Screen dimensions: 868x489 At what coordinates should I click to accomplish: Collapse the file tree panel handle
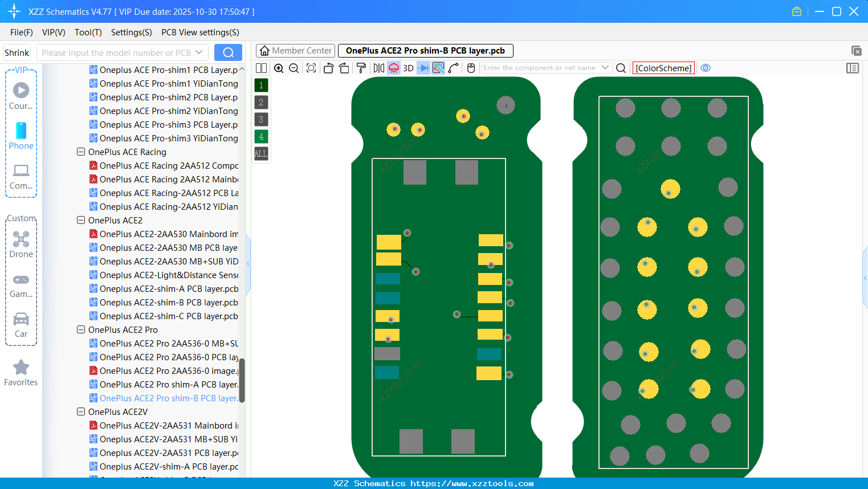tap(248, 263)
